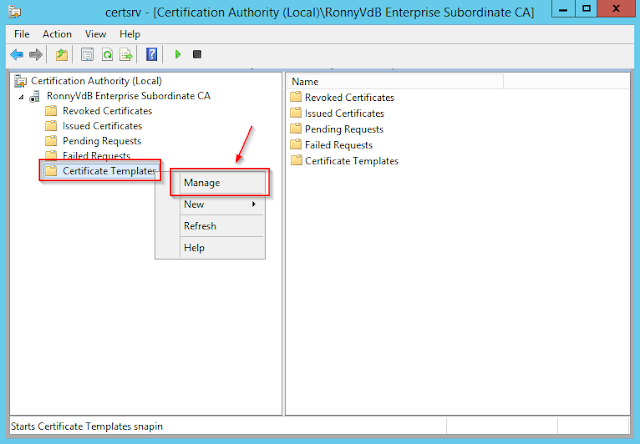Click the Up one level folder icon
This screenshot has height=444, width=640.
[x=62, y=54]
